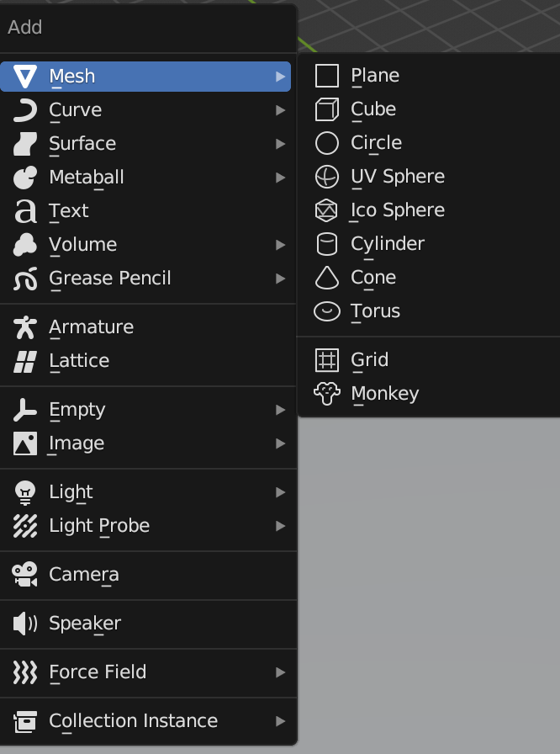This screenshot has height=754, width=560.
Task: Select Circle from the mesh list
Action: (376, 143)
